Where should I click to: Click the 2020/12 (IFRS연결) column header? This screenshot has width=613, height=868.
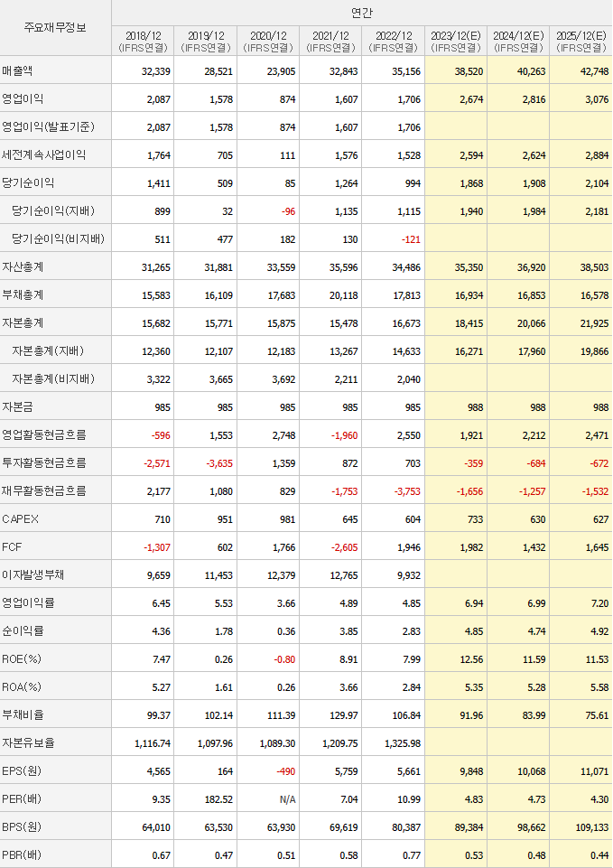(x=268, y=41)
